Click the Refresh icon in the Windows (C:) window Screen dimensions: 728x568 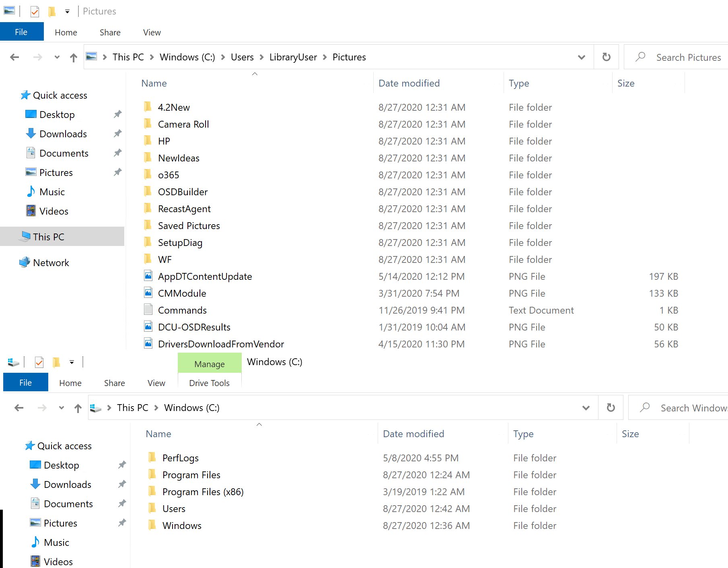pyautogui.click(x=611, y=408)
